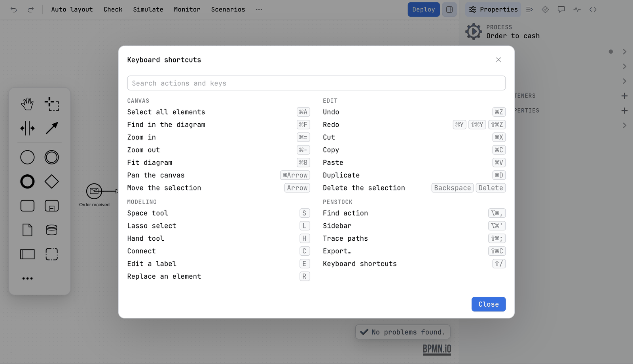Toggle the side panel layout icon

tap(449, 9)
